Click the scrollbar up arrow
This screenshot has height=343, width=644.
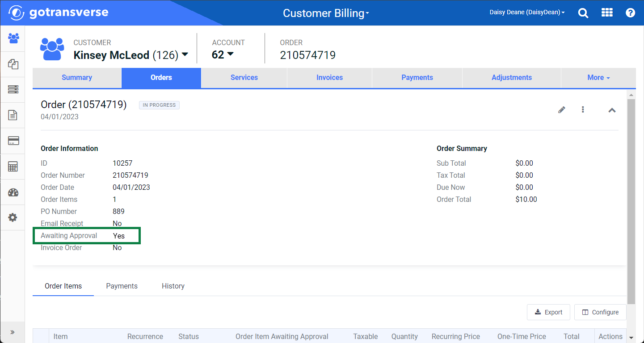(631, 95)
